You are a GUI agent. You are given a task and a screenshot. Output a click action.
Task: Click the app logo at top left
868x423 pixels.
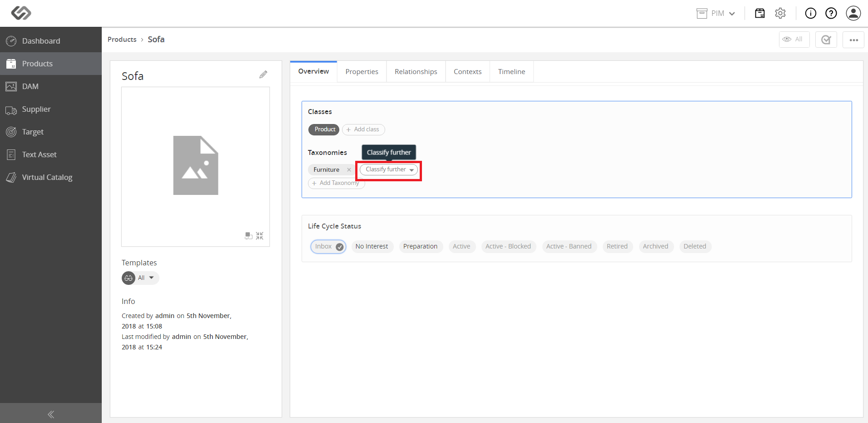click(x=21, y=13)
